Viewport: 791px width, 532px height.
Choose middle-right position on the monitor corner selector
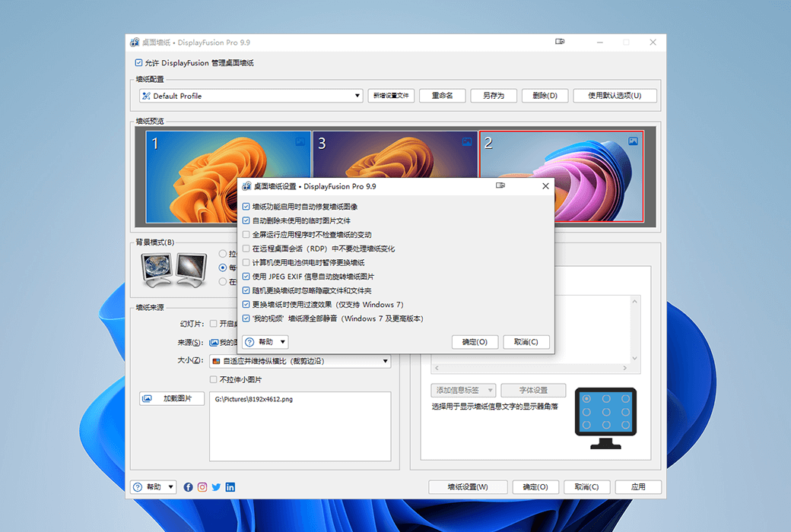[625, 412]
